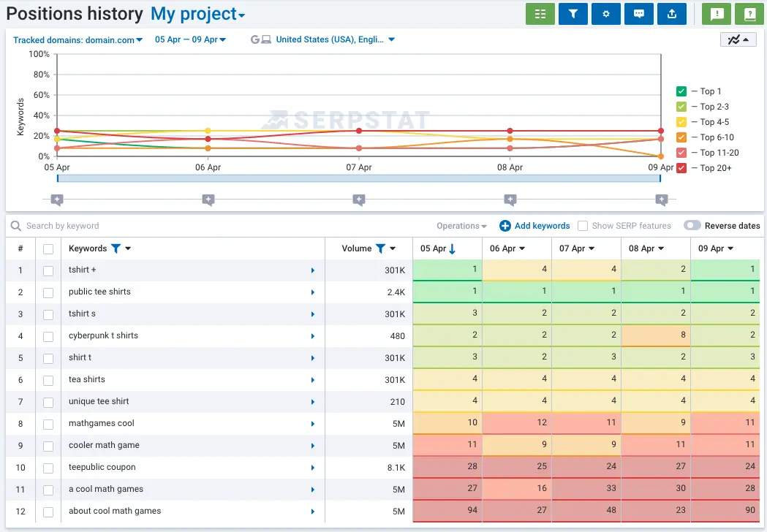767x532 pixels.
Task: Click the chart type icon above the legend
Action: (737, 39)
